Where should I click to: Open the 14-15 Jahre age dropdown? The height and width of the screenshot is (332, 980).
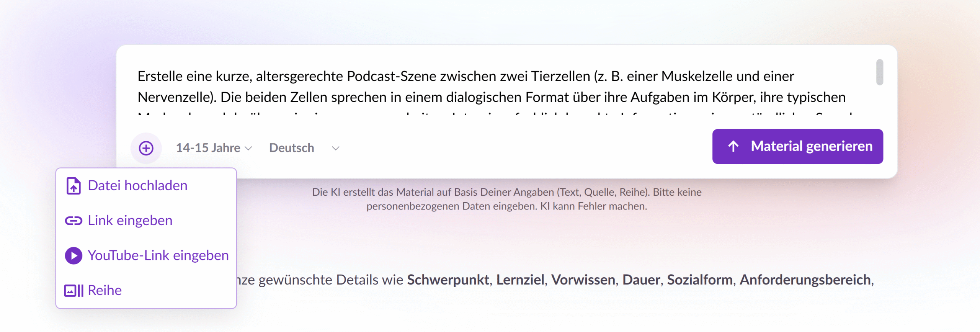click(208, 148)
